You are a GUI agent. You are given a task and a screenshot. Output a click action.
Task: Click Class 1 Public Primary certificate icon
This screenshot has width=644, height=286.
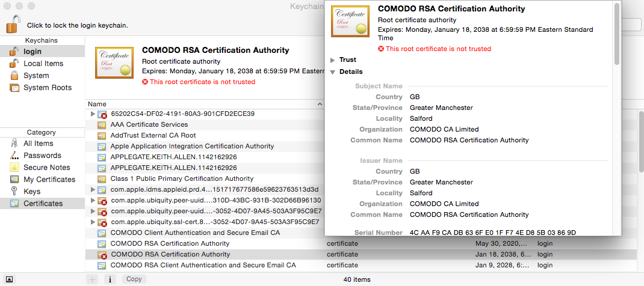102,178
